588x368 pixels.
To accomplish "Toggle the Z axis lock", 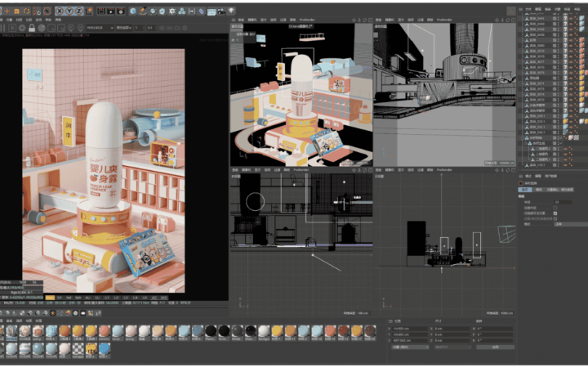I will (x=79, y=11).
